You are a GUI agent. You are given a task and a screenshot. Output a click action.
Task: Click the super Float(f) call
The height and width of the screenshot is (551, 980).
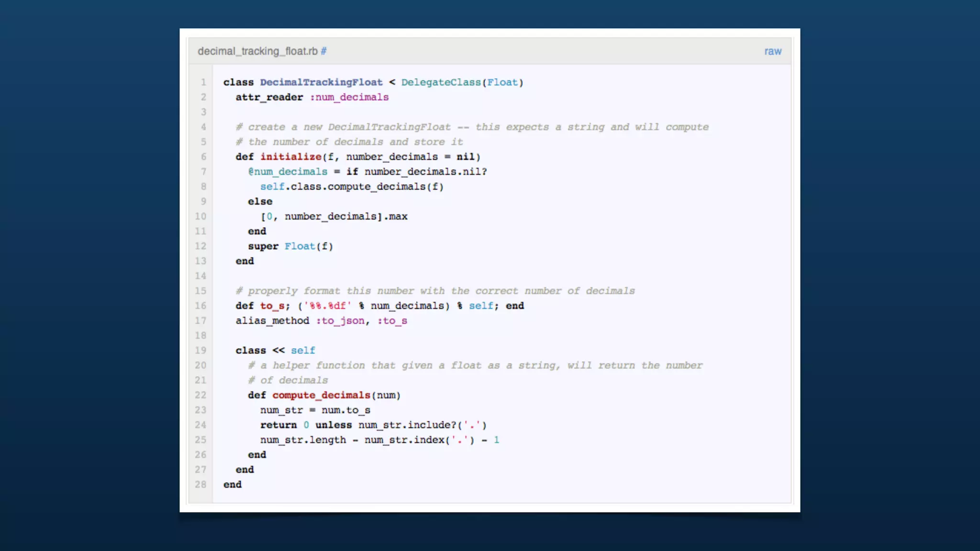coord(290,246)
